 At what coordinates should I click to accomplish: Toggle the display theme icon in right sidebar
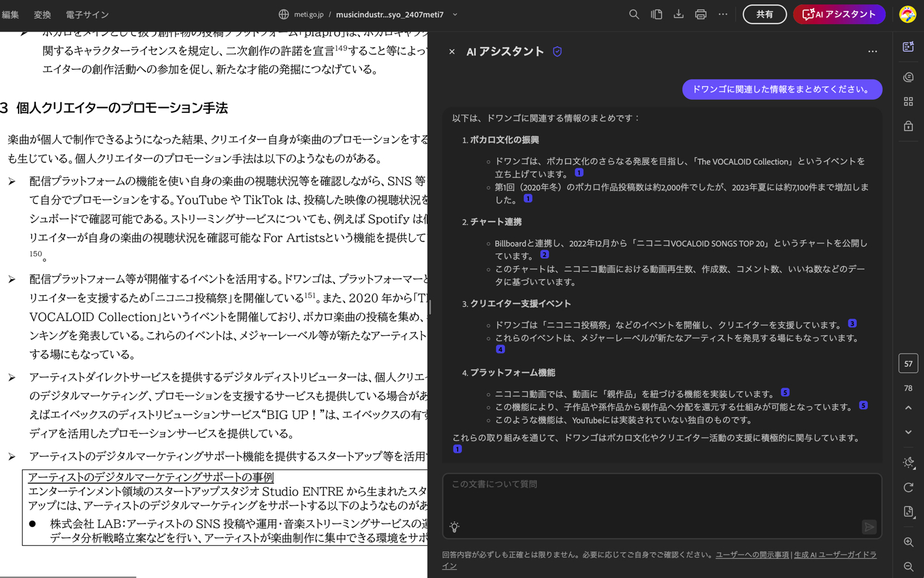909,463
